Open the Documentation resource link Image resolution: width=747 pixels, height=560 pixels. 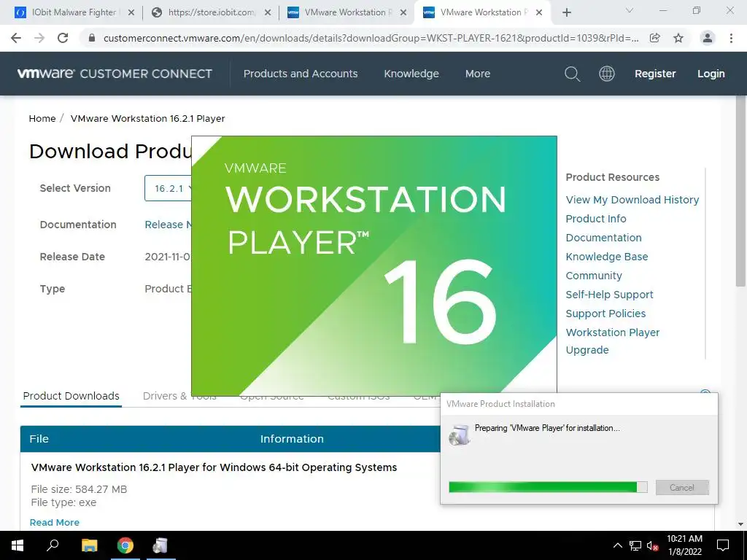pyautogui.click(x=603, y=238)
